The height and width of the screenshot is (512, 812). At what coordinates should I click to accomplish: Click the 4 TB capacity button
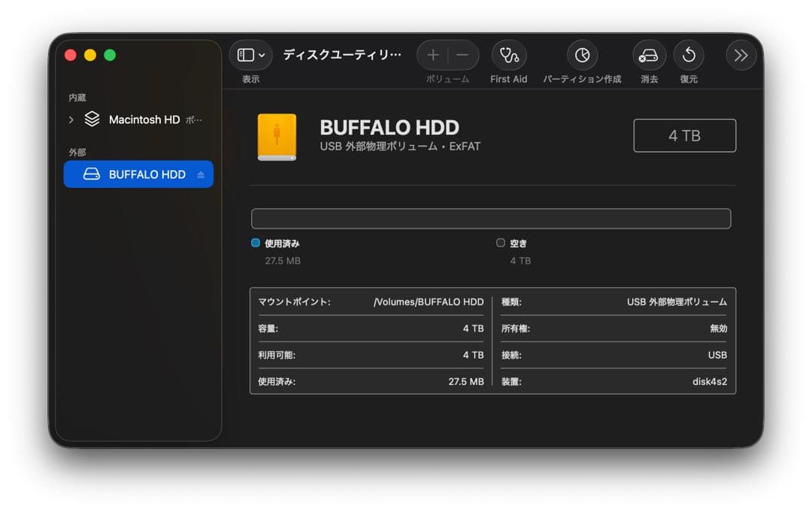[x=684, y=135]
